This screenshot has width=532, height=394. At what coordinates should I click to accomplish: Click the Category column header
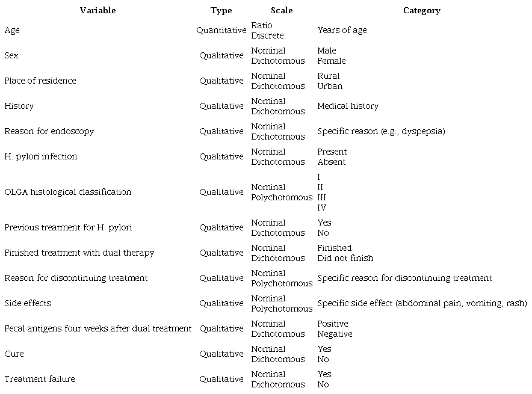coord(421,10)
